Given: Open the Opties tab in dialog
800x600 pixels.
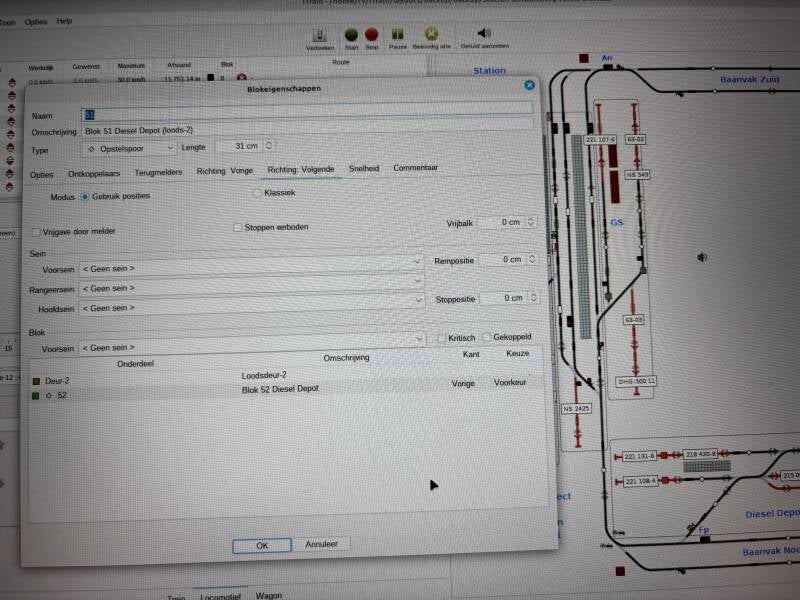Looking at the screenshot, I should [x=41, y=174].
